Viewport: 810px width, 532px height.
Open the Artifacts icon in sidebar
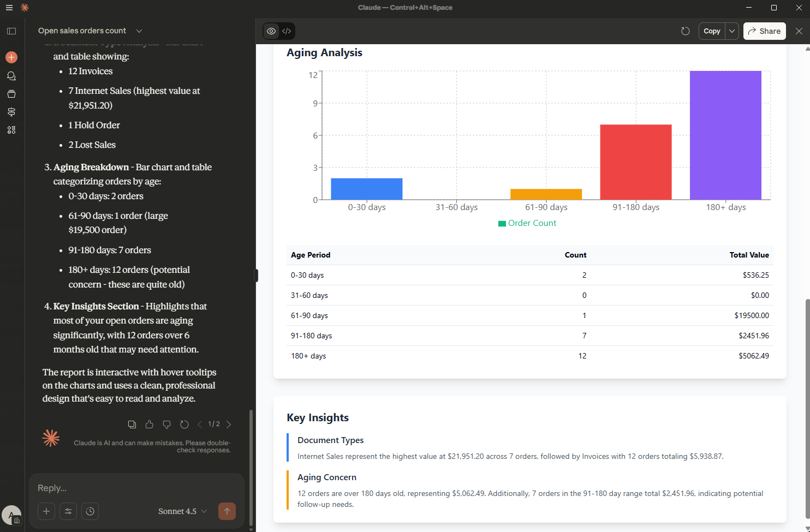(x=11, y=112)
